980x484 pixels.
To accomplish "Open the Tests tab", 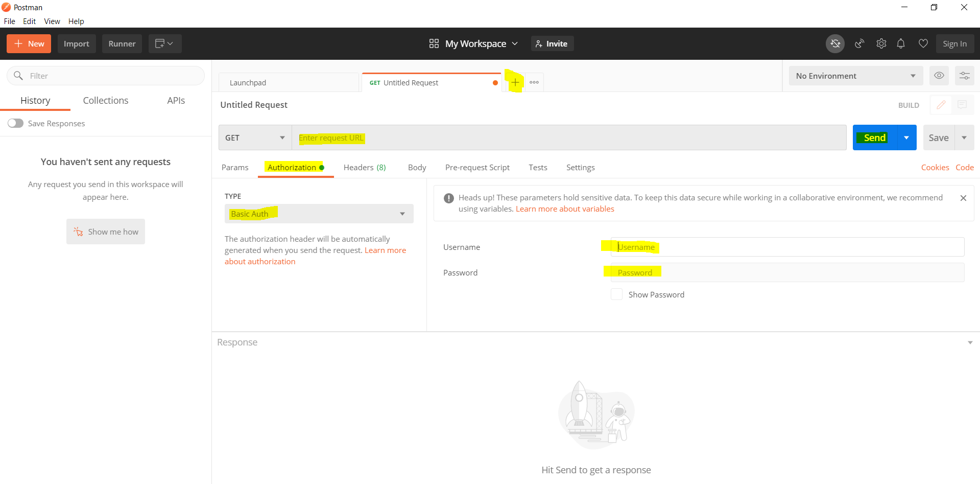I will (x=538, y=168).
